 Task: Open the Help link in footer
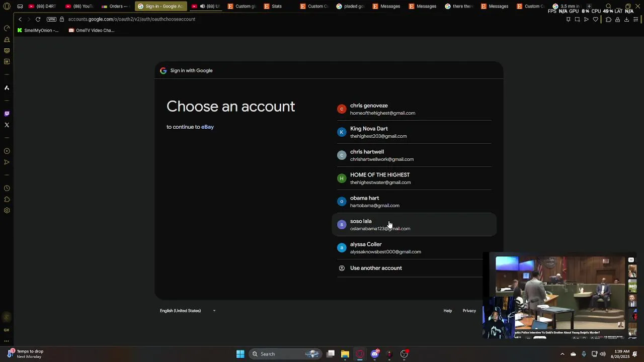[448, 311]
